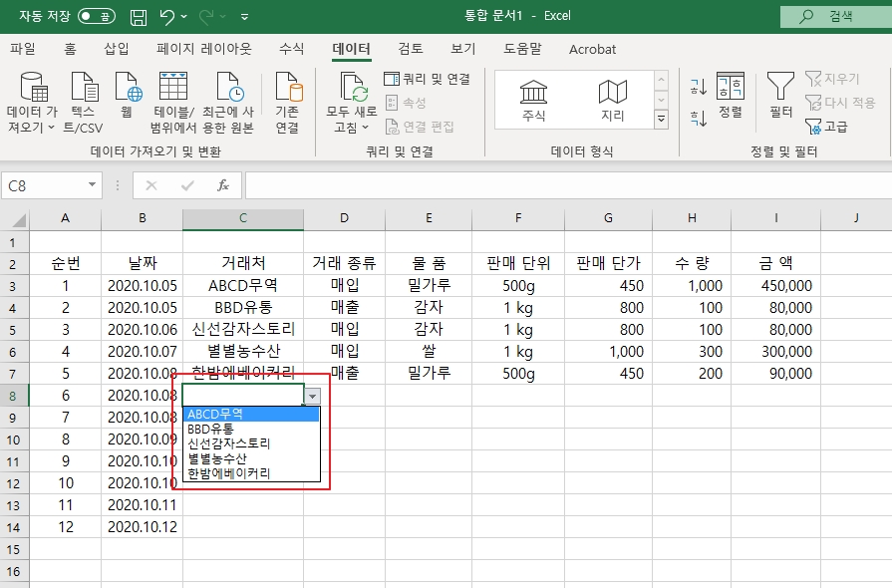Image resolution: width=892 pixels, height=588 pixels.
Task: Choose BBD유통 from dropdown list
Action: pos(252,429)
